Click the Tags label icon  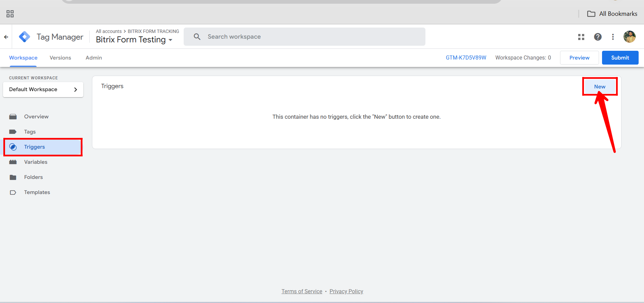click(x=13, y=132)
